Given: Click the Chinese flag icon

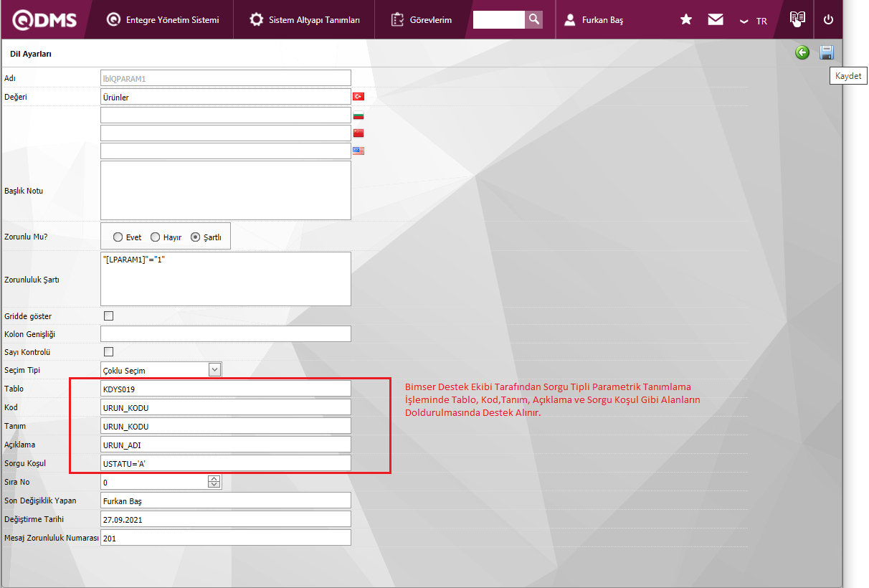Looking at the screenshot, I should pyautogui.click(x=358, y=133).
